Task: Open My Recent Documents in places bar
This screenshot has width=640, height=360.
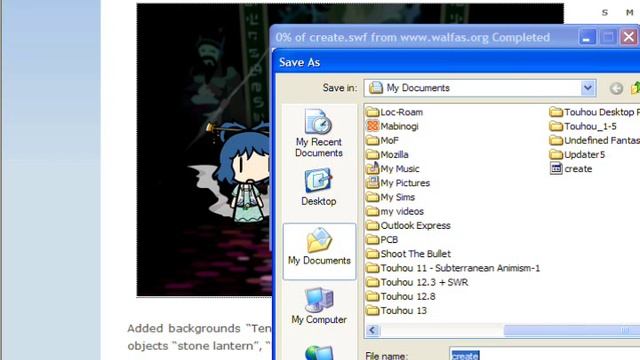Action: click(319, 133)
